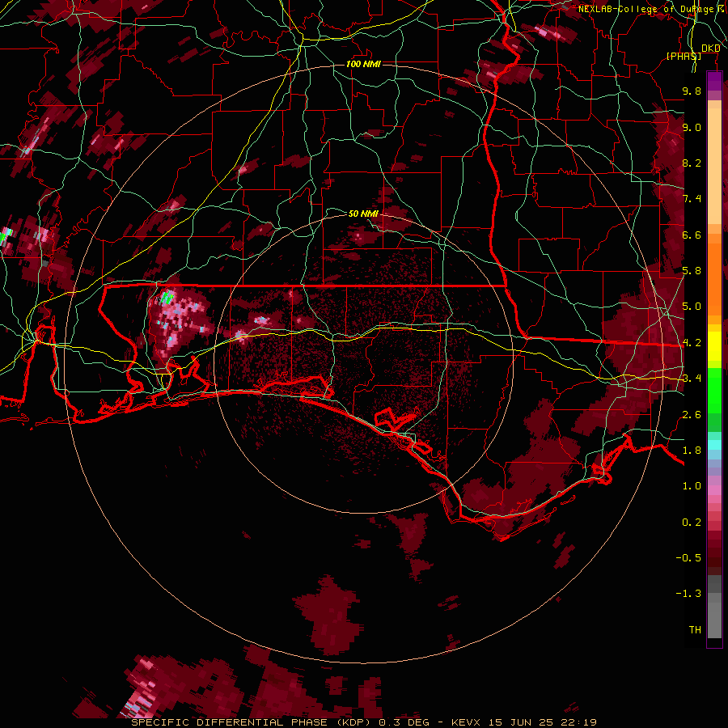Screen dimensions: 728x728
Task: Click the 1.8 scale value
Action: (692, 451)
